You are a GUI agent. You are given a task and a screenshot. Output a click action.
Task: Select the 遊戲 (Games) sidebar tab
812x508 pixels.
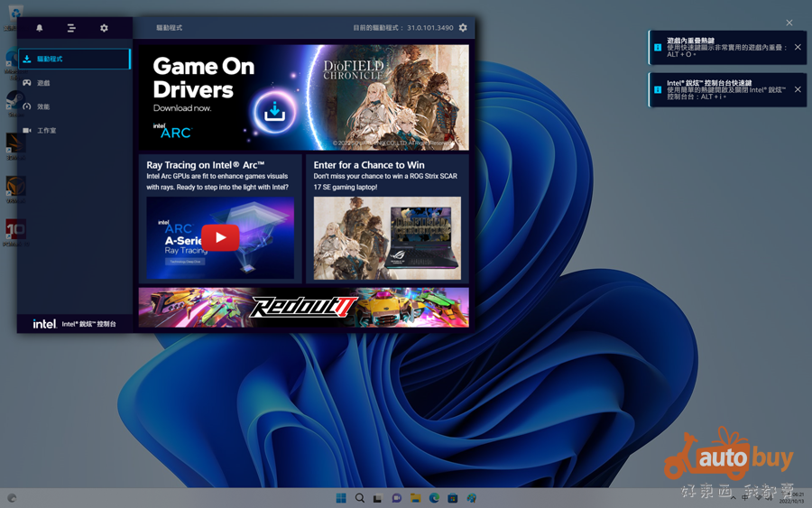pyautogui.click(x=75, y=83)
